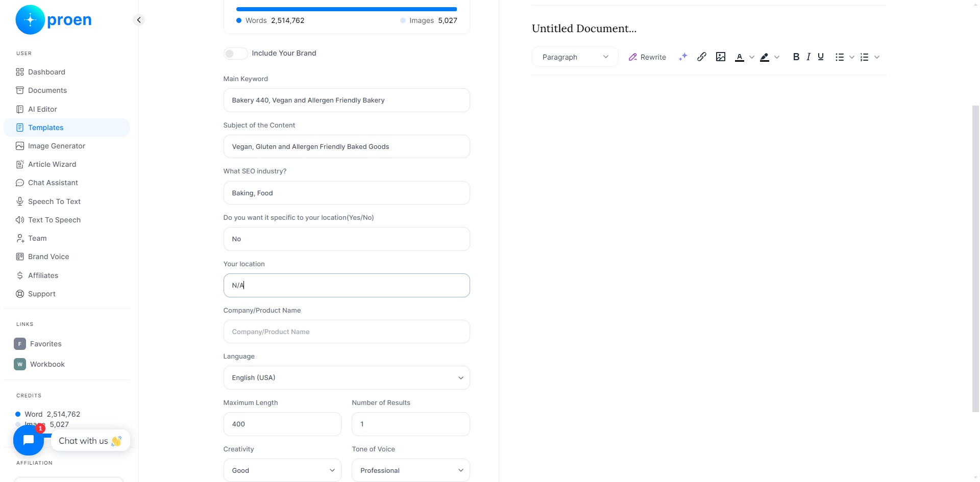Click the Support lifebuoy icon
This screenshot has width=980, height=482.
click(x=20, y=294)
